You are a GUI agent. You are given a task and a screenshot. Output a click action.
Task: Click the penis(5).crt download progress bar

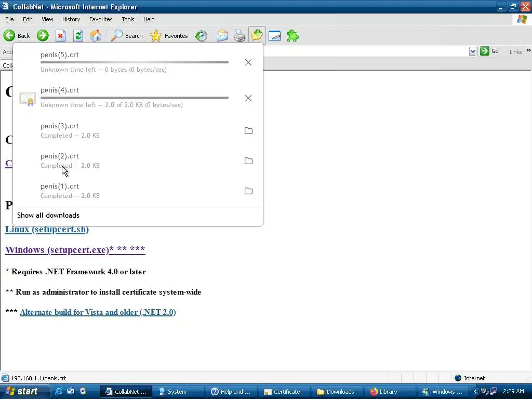135,62
